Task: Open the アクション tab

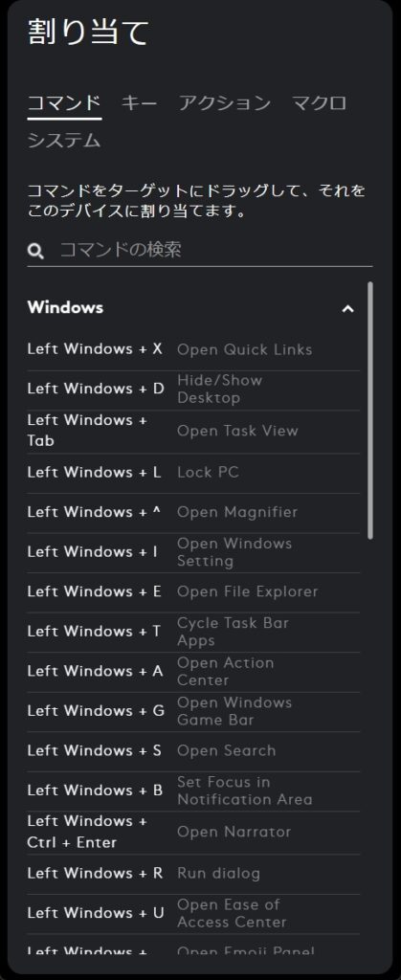Action: pyautogui.click(x=225, y=103)
